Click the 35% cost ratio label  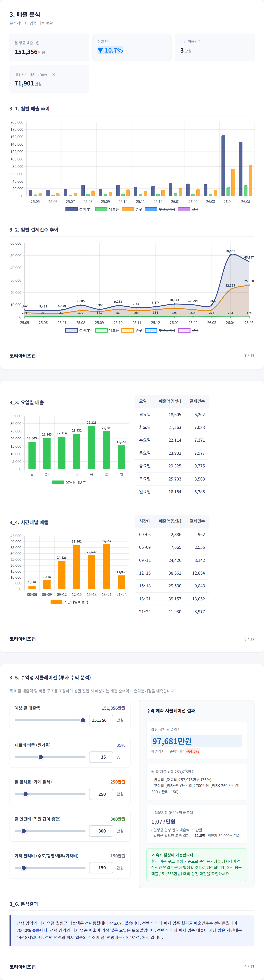[121, 745]
